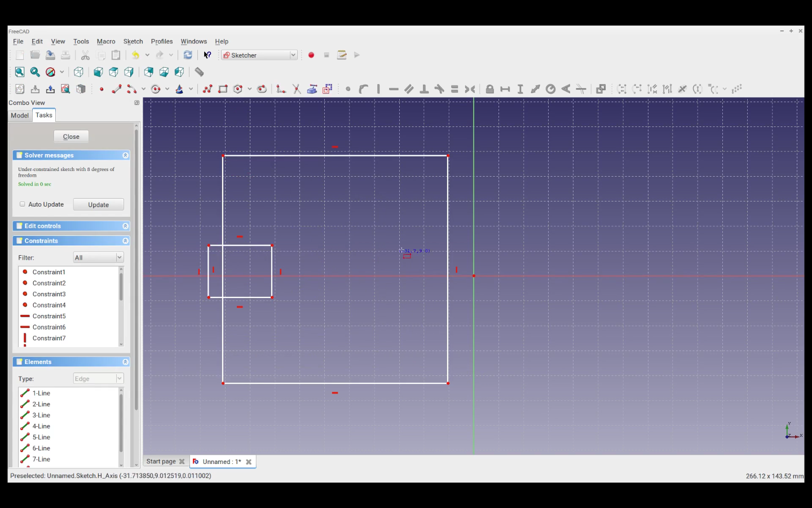Collapse the Solver messages section
The height and width of the screenshot is (508, 812).
125,155
